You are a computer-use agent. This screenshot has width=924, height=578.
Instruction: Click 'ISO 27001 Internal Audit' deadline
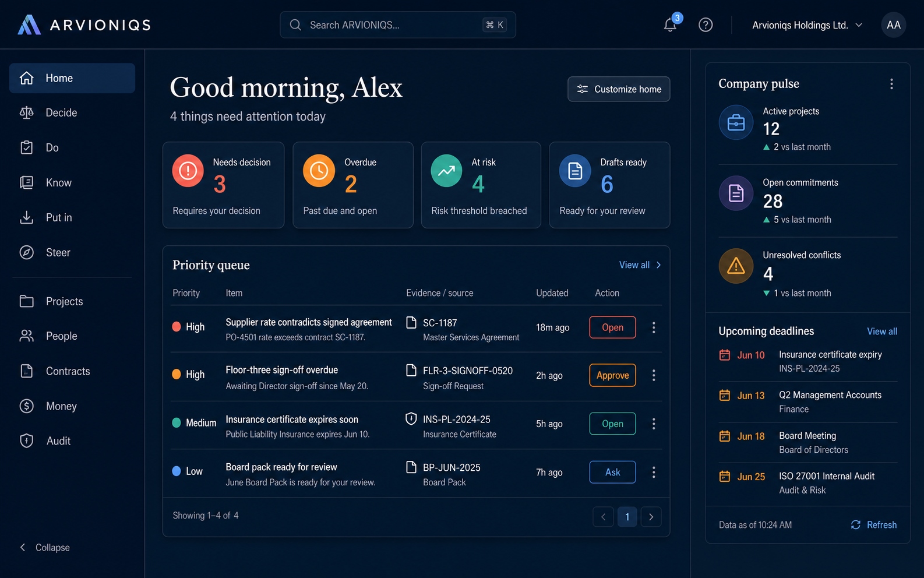827,476
